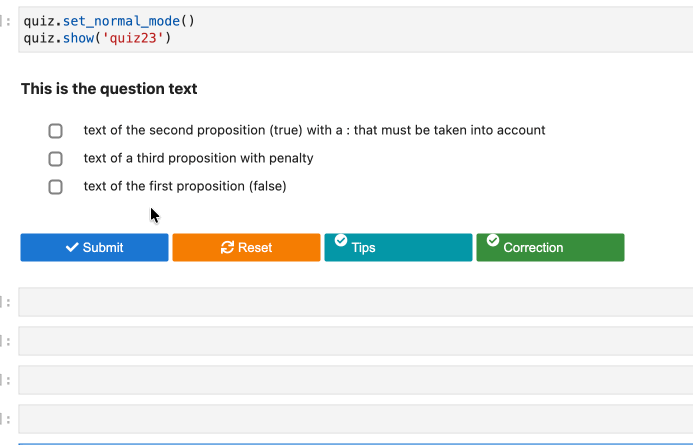Check the second proposition (true) checkbox
693x445 pixels.
[x=55, y=131]
